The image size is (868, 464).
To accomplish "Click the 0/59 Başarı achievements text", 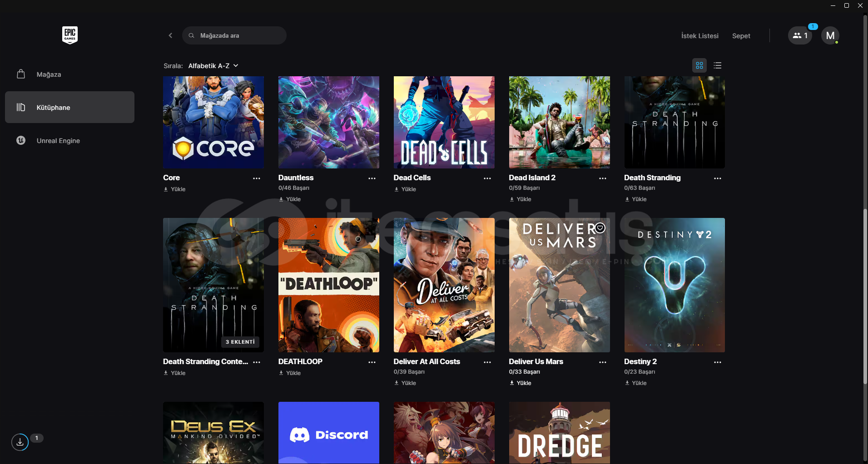I will (525, 188).
